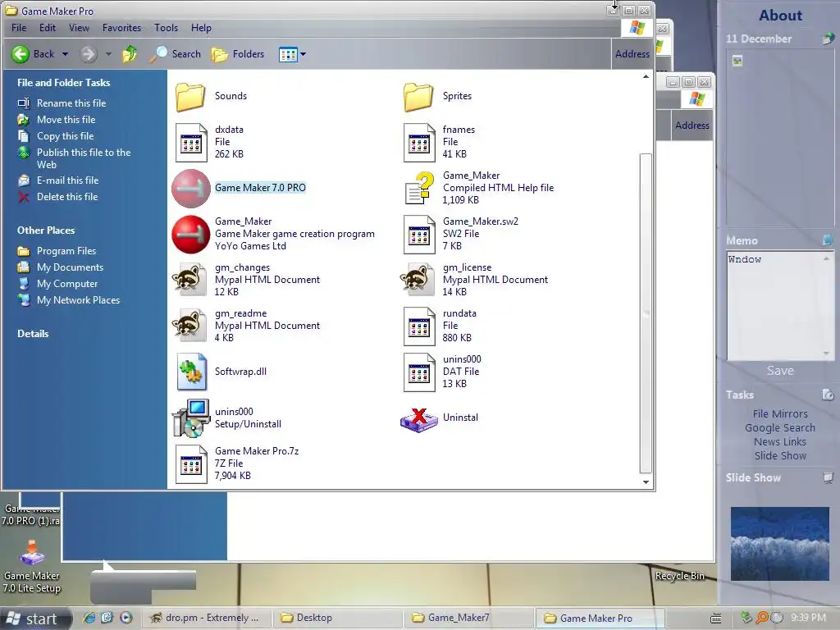Click the Start button
840x630 pixels.
coord(35,619)
